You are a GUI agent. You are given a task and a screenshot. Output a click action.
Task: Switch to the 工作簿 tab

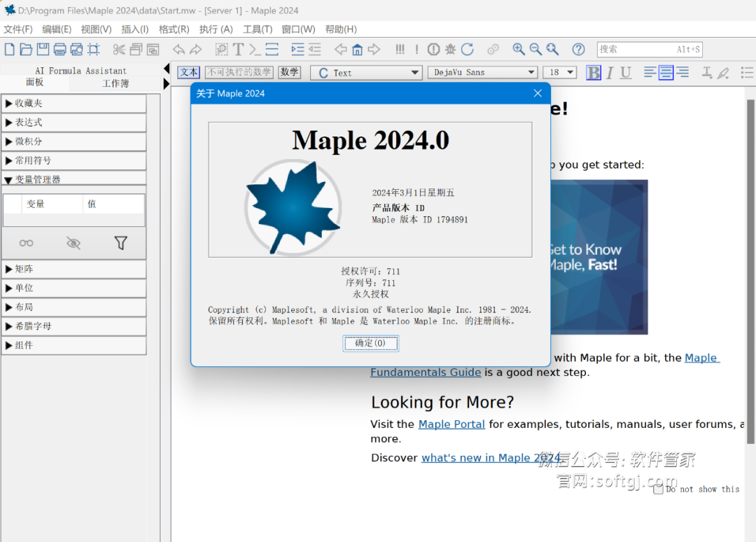115,83
